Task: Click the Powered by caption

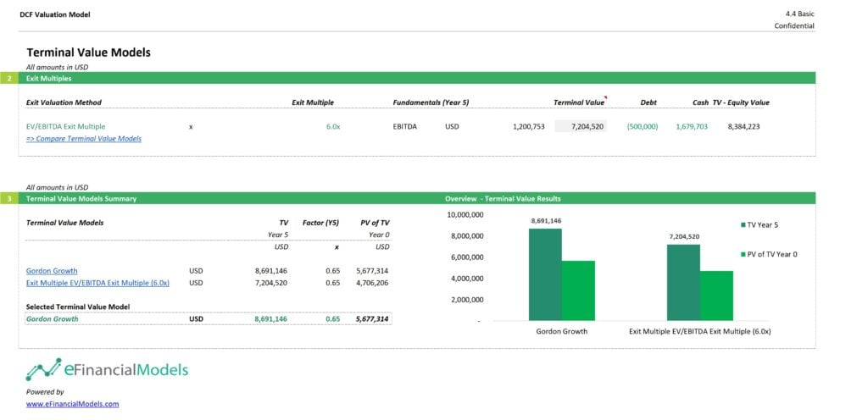Action: pyautogui.click(x=45, y=392)
